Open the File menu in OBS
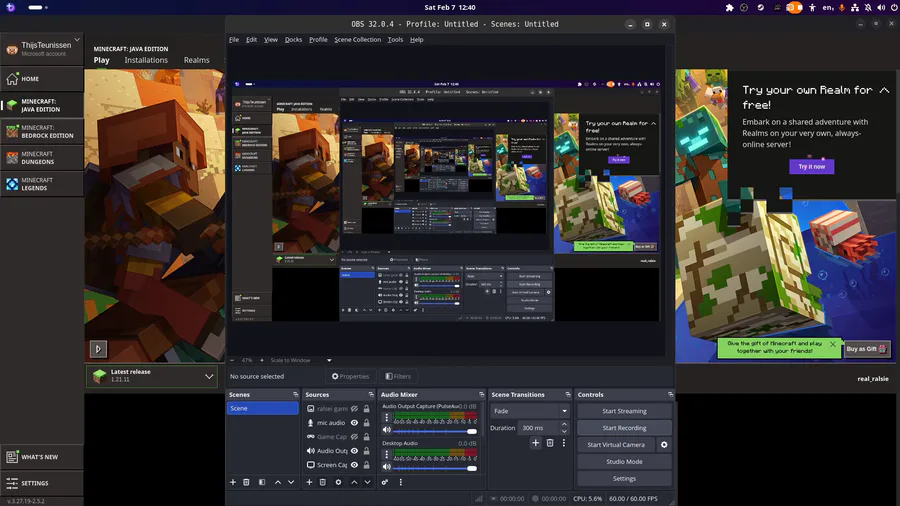Viewport: 900px width, 506px height. tap(234, 40)
